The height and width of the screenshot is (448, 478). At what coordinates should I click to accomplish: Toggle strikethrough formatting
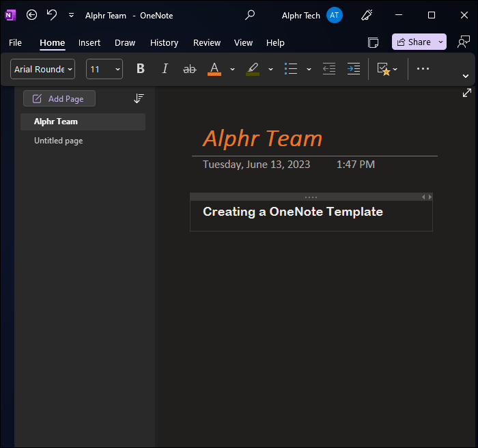click(x=189, y=69)
